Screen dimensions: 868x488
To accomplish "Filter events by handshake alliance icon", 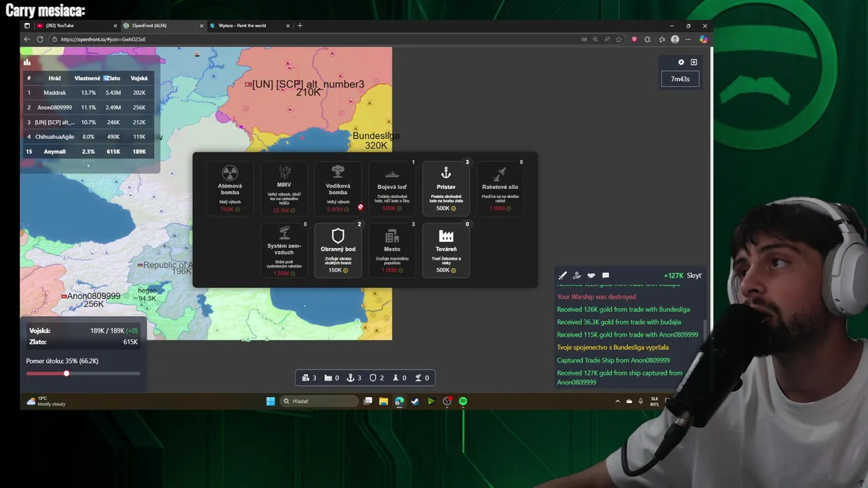I will pos(591,276).
